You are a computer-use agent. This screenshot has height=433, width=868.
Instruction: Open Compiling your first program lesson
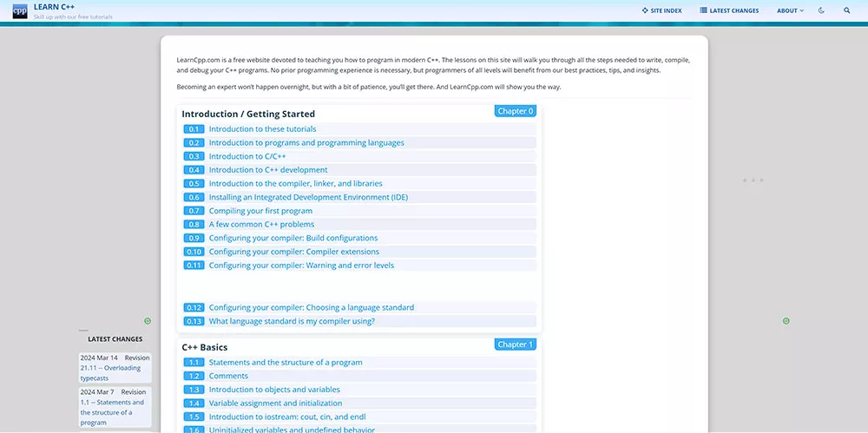(x=260, y=211)
